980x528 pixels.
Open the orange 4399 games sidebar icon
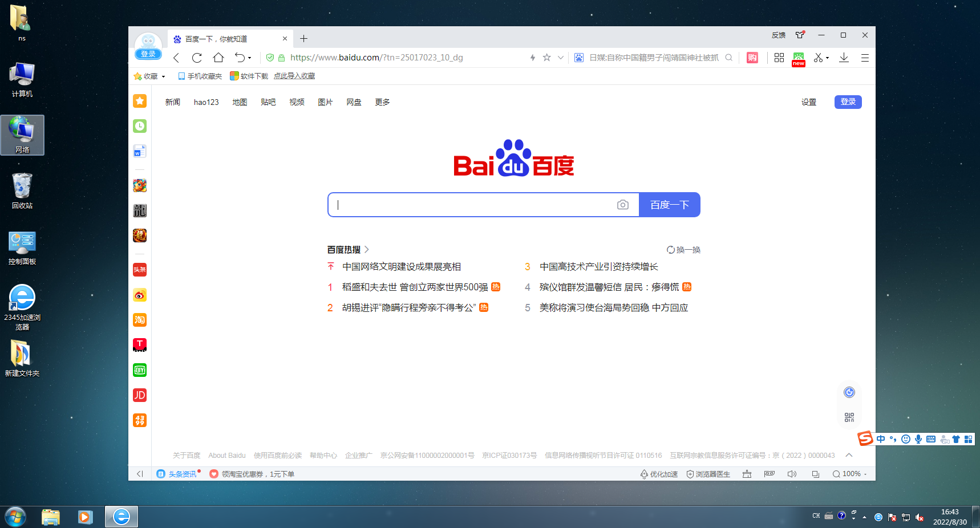pyautogui.click(x=140, y=420)
